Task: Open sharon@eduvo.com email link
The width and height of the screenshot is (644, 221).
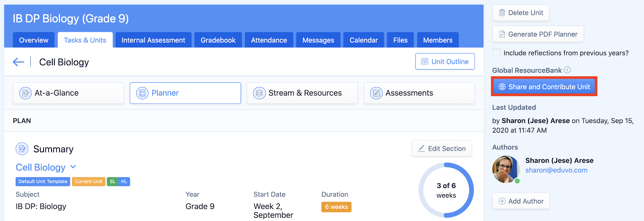Action: tap(556, 170)
